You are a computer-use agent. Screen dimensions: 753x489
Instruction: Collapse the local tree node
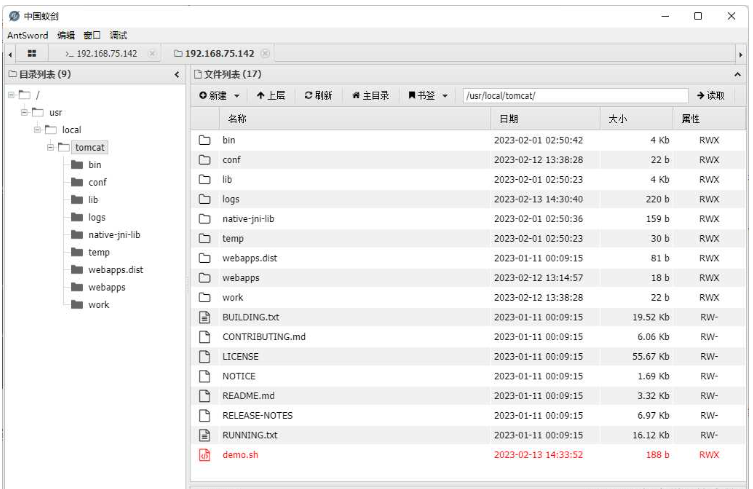coord(37,130)
